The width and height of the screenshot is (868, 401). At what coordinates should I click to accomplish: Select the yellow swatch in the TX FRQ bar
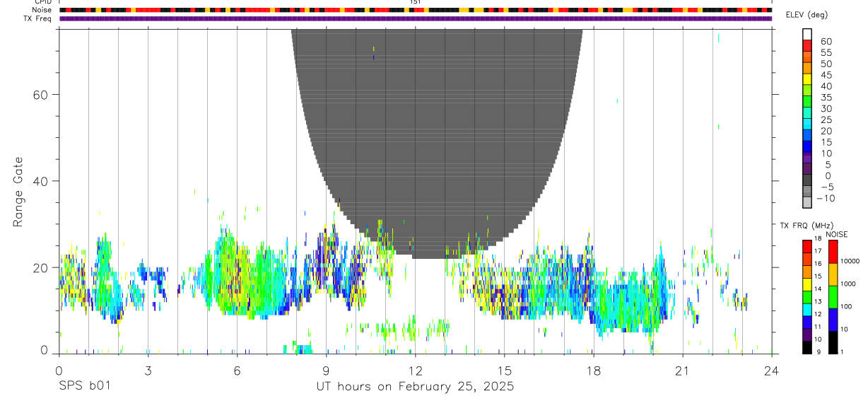(x=807, y=284)
